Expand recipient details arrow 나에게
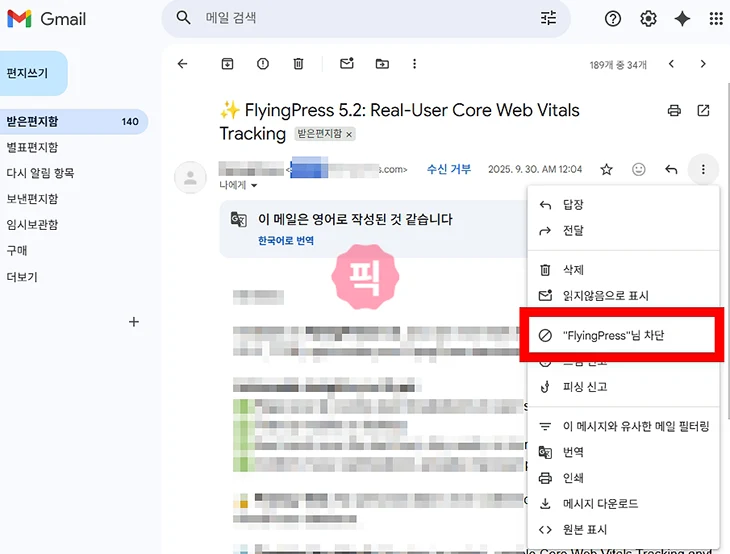Screen dimensions: 730x554 tap(254, 185)
